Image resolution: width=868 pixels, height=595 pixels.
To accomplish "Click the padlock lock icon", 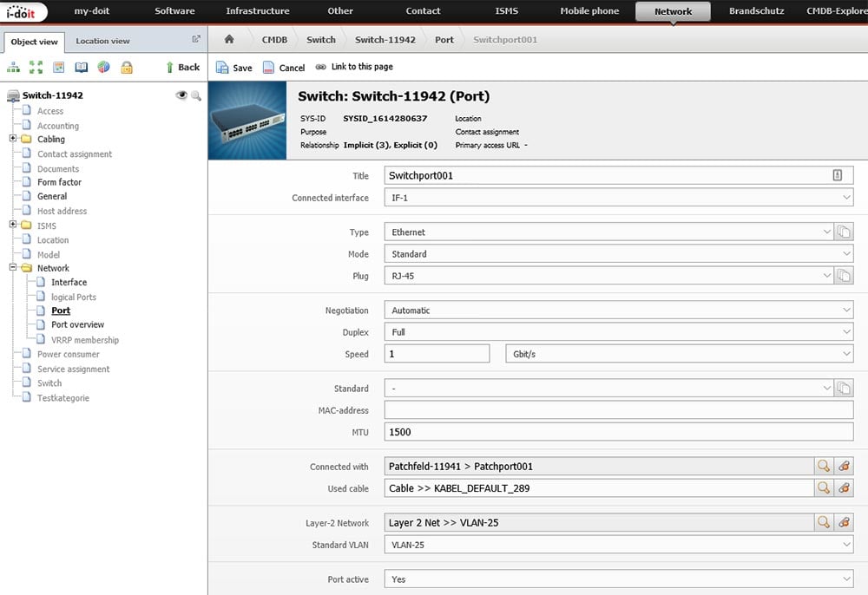I will pyautogui.click(x=127, y=68).
